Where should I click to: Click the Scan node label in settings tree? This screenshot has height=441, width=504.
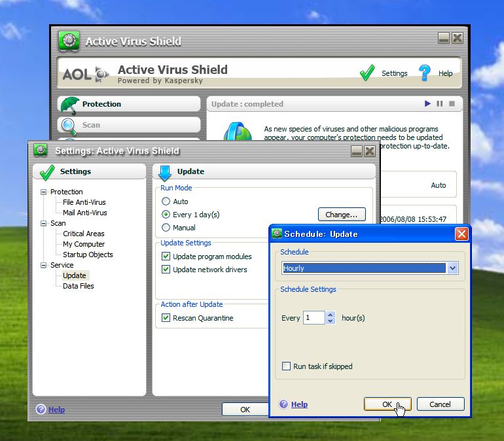tap(58, 223)
